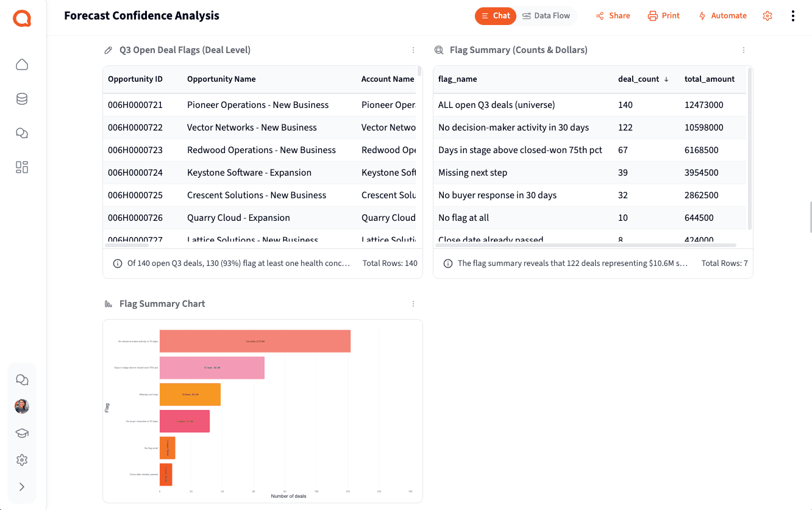Click the pencil icon beside Q3 Open Deal Flags
Screen dimensions: 812x510
click(109, 50)
